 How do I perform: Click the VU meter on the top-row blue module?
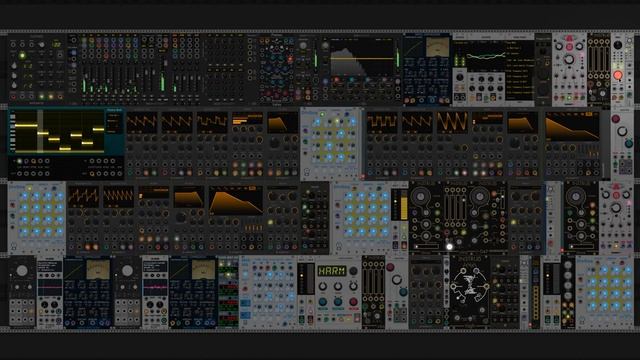point(438,47)
